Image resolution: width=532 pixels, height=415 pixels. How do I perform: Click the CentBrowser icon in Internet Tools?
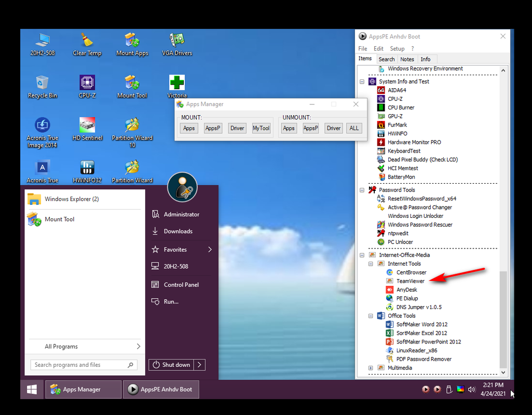(x=390, y=272)
